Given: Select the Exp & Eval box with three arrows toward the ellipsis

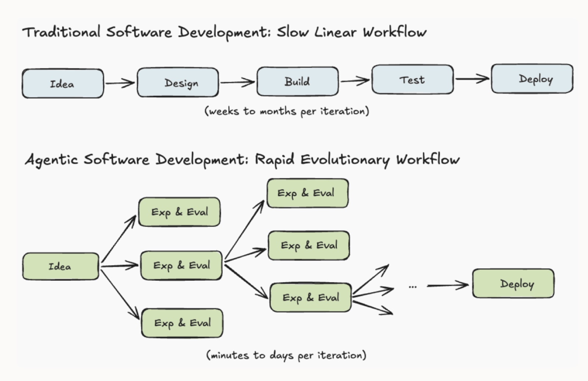Looking at the screenshot, I should coord(311,297).
